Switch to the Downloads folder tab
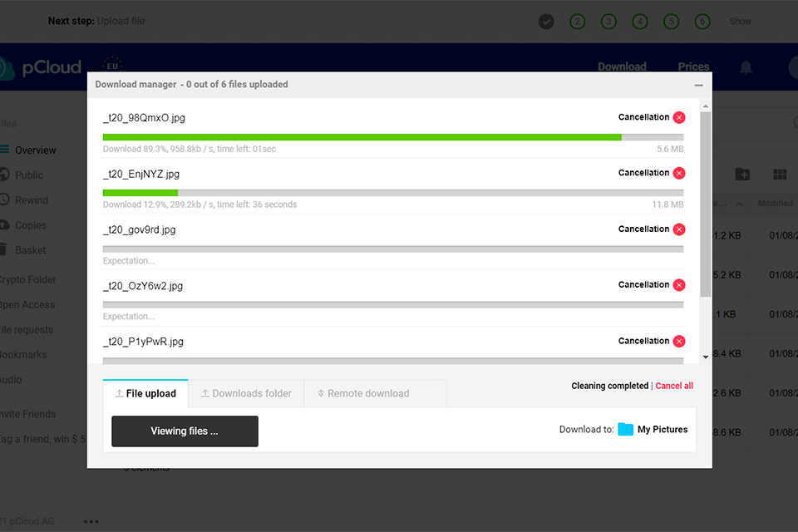This screenshot has width=798, height=532. tap(246, 393)
